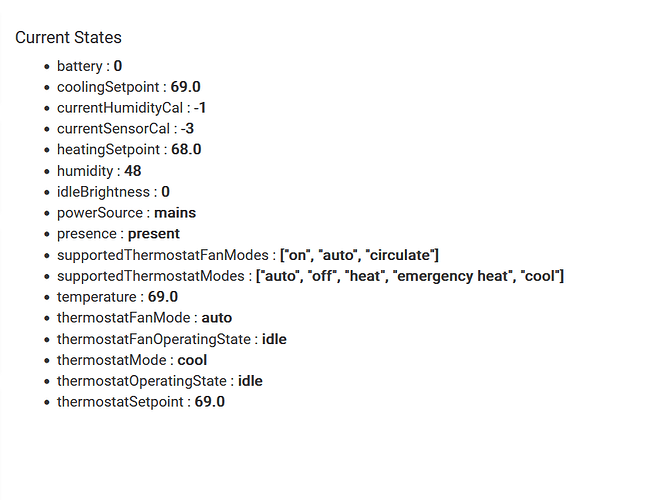Click the Current States heading
The height and width of the screenshot is (500, 650).
68,38
